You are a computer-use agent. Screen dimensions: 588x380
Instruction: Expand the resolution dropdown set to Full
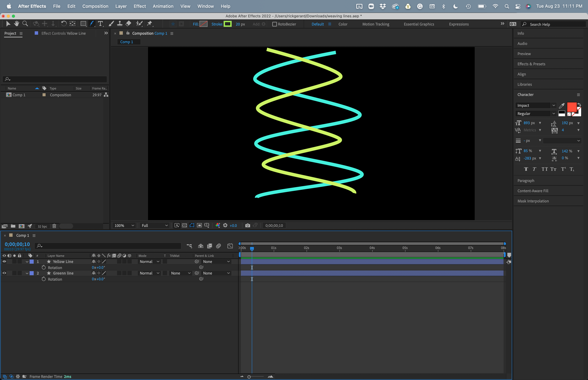pos(154,225)
